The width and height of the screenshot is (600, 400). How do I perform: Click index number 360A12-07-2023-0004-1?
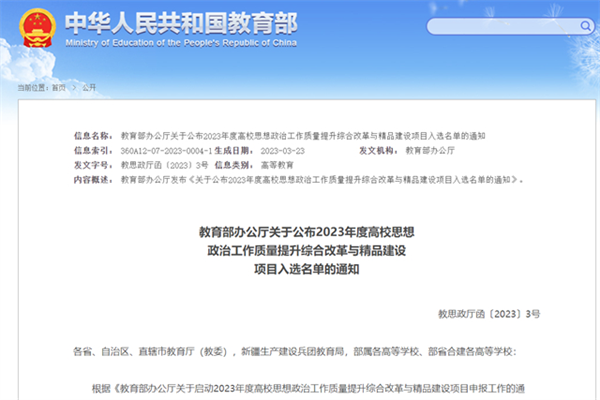[x=166, y=151]
